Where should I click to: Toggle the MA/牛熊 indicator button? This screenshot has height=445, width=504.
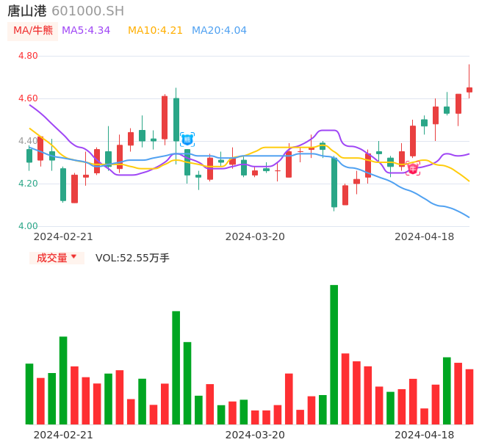[x=33, y=31]
